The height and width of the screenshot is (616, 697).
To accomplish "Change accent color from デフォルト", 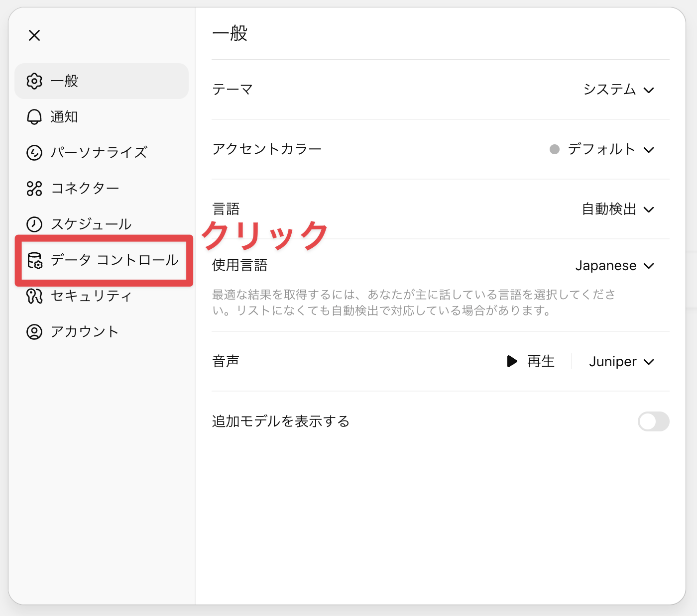I will (x=602, y=149).
